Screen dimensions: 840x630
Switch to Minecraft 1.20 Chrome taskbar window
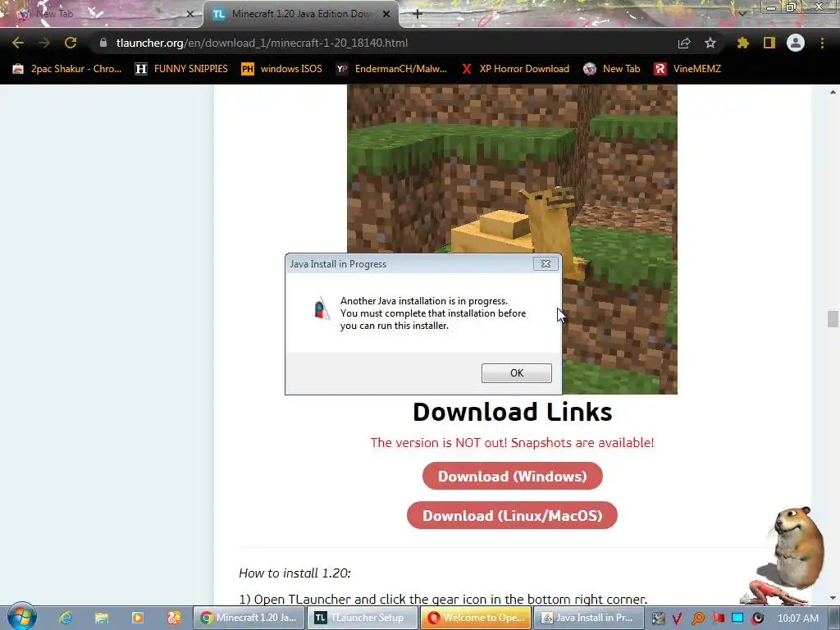click(249, 618)
